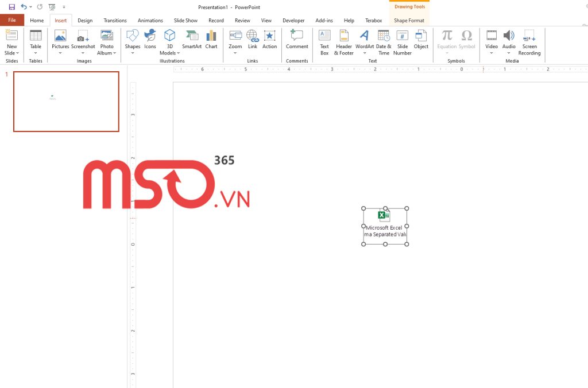Open the Transitions tab

point(115,20)
